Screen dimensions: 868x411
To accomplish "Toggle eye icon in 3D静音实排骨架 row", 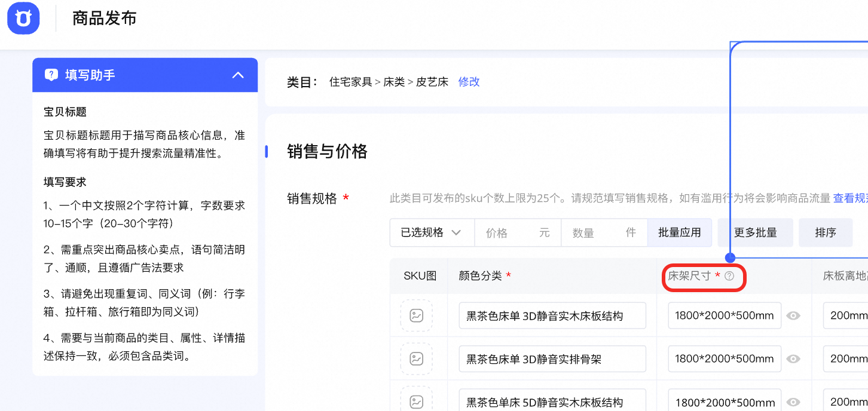I will point(793,358).
